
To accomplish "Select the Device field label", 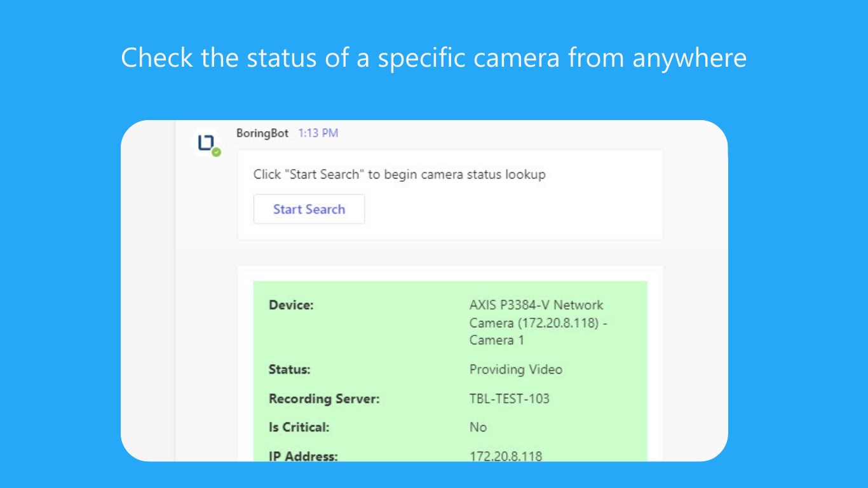I will (x=291, y=305).
